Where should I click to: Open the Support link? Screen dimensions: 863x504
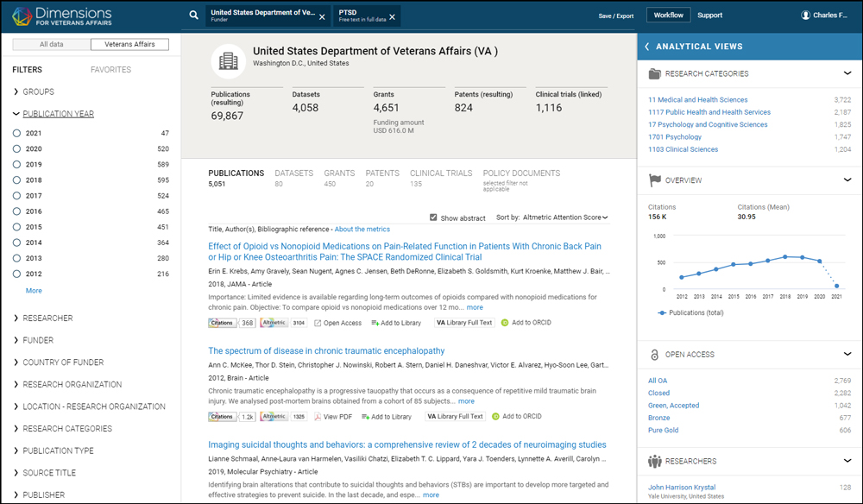pos(710,16)
